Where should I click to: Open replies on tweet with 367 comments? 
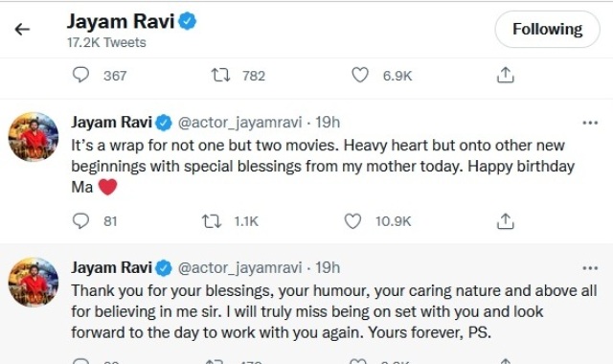(80, 75)
